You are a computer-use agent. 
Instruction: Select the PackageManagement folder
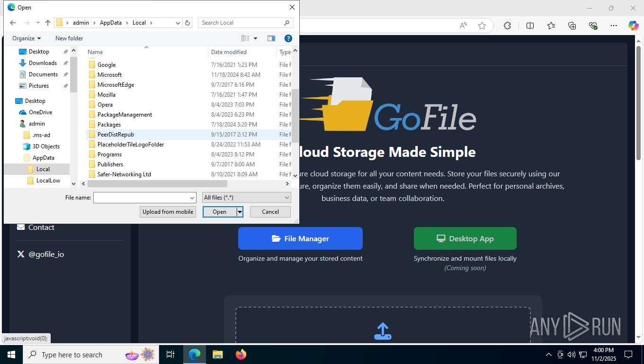point(125,115)
